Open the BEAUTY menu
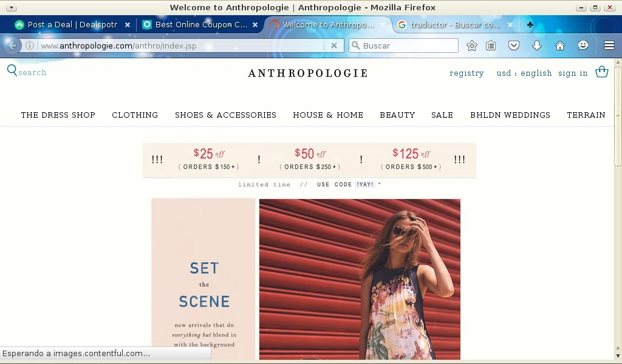The height and width of the screenshot is (364, 622). [x=397, y=115]
